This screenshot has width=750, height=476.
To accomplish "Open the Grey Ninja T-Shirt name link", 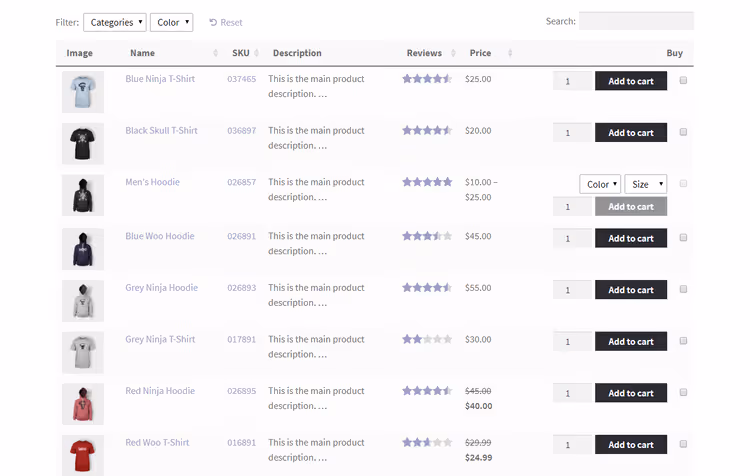I will point(160,340).
